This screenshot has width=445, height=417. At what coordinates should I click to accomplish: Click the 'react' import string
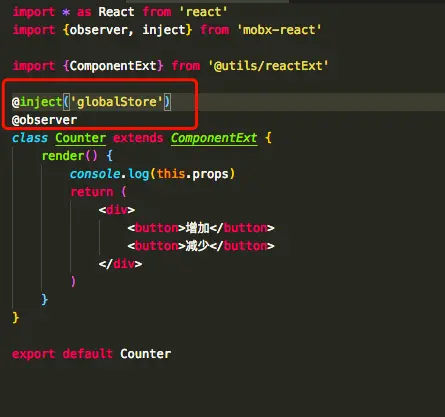(203, 12)
